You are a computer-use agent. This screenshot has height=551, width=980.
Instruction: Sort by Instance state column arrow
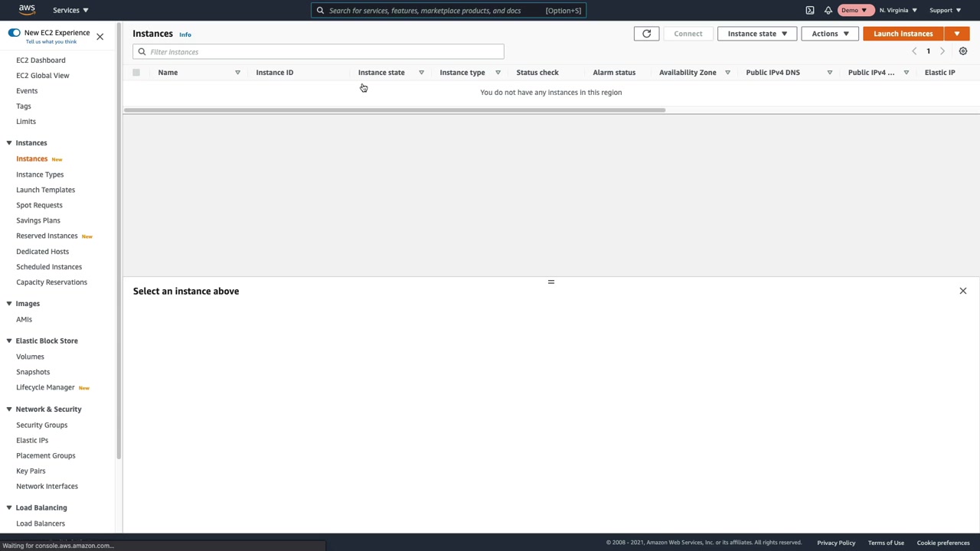[421, 73]
